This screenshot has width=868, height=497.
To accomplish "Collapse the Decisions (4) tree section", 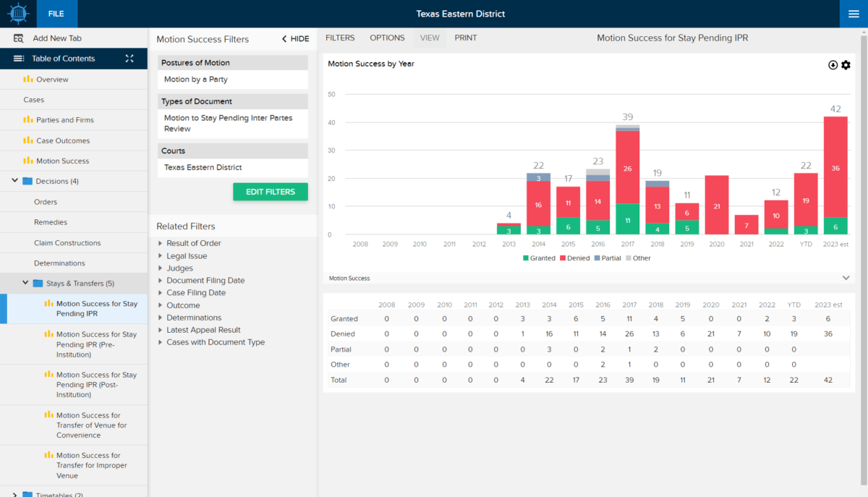I will point(15,181).
